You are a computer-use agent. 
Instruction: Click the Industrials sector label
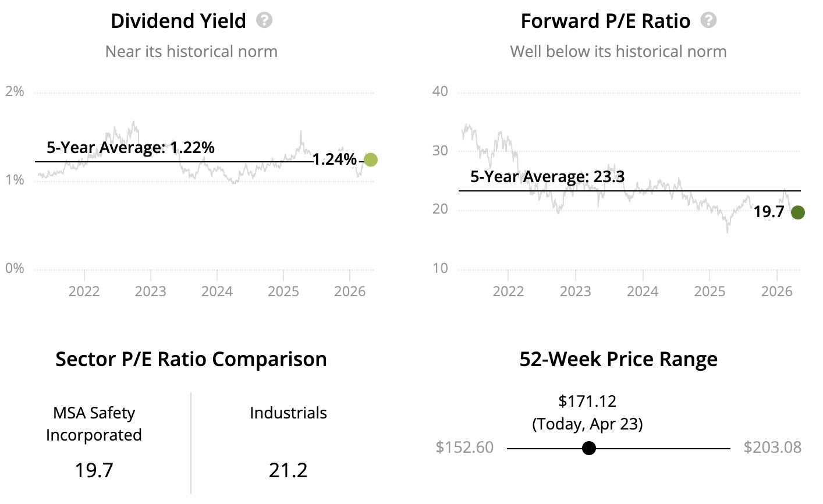coord(288,413)
